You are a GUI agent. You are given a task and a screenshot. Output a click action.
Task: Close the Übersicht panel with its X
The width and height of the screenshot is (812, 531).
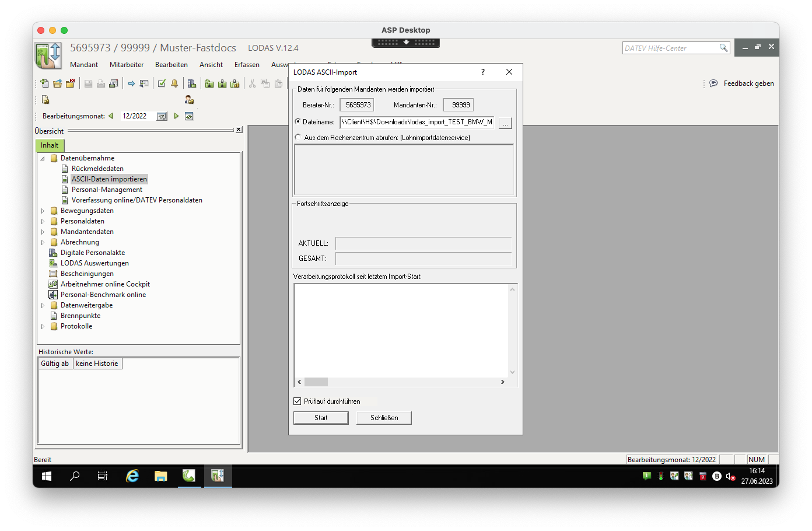tap(239, 130)
